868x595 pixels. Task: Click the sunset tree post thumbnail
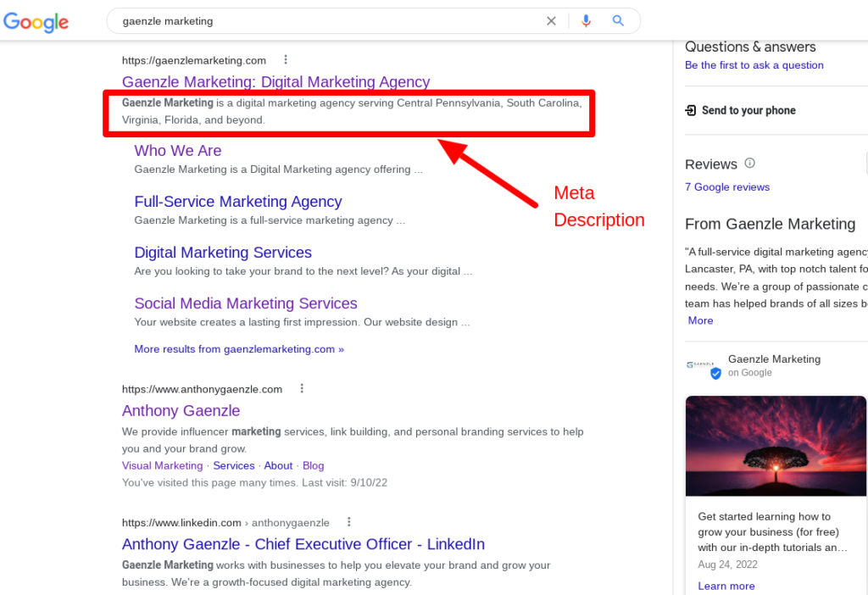(776, 446)
